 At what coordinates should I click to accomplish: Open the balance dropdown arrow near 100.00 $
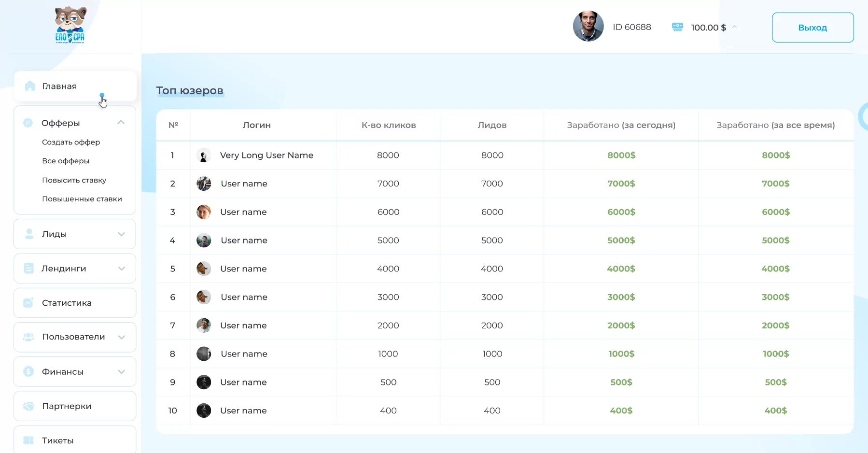coord(734,27)
